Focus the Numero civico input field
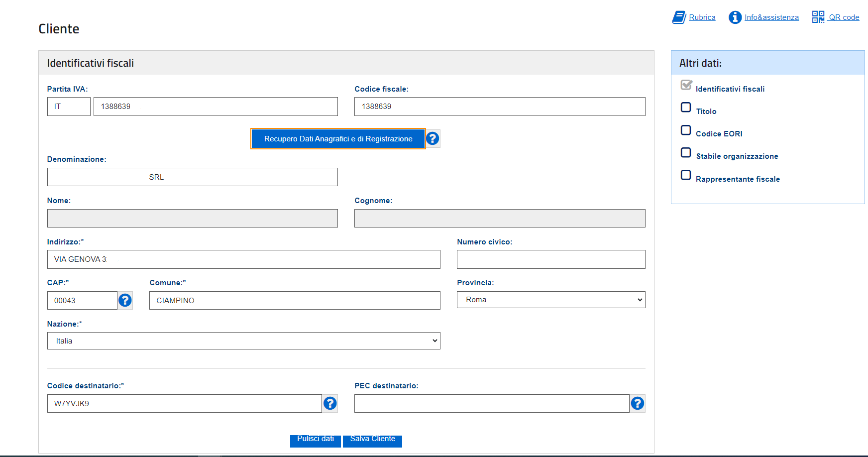The width and height of the screenshot is (868, 457). coord(550,259)
